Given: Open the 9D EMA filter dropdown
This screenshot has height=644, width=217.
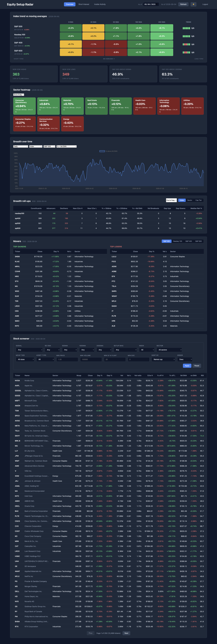Looking at the screenshot, I should click(52, 350).
